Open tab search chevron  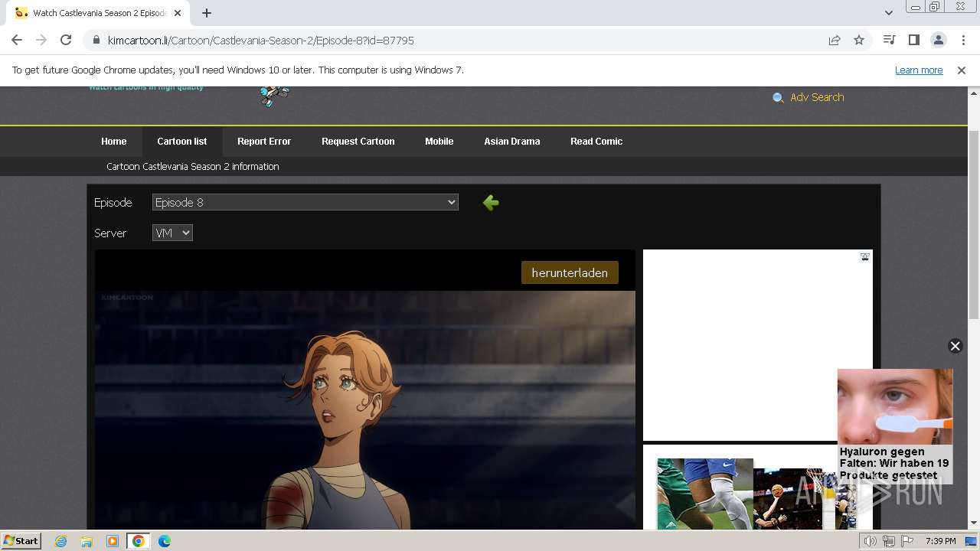tap(888, 13)
